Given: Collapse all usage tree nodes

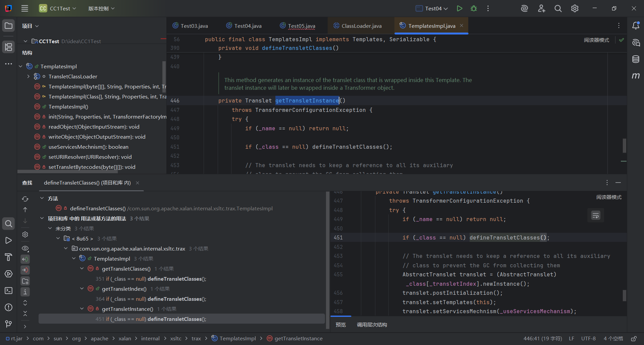Looking at the screenshot, I should point(25,314).
